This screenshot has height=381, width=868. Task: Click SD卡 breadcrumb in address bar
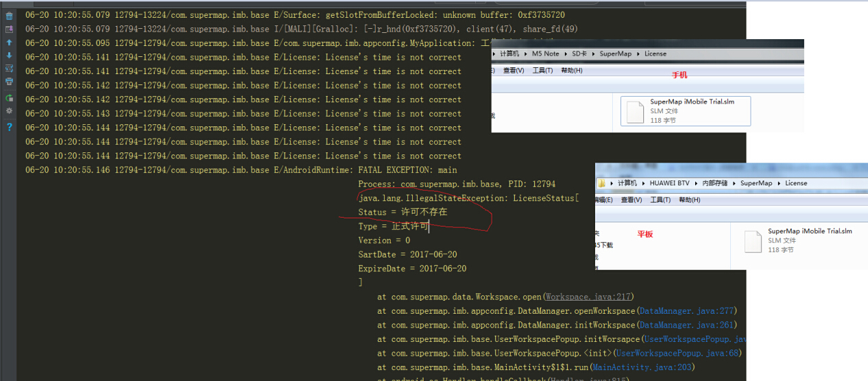[579, 54]
